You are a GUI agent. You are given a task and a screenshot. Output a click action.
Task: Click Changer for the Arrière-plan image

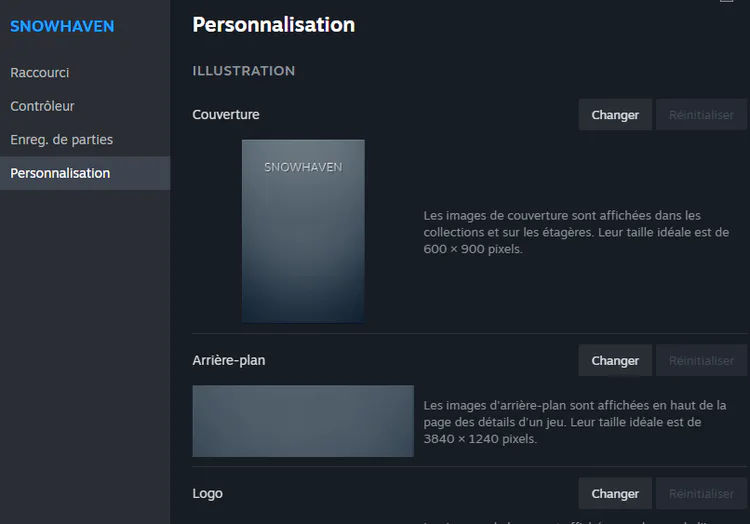click(615, 361)
